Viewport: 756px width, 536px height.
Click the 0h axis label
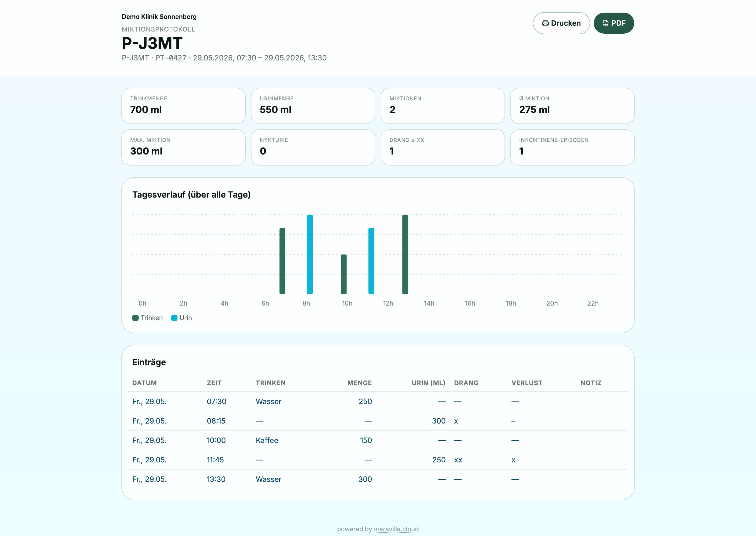[142, 303]
